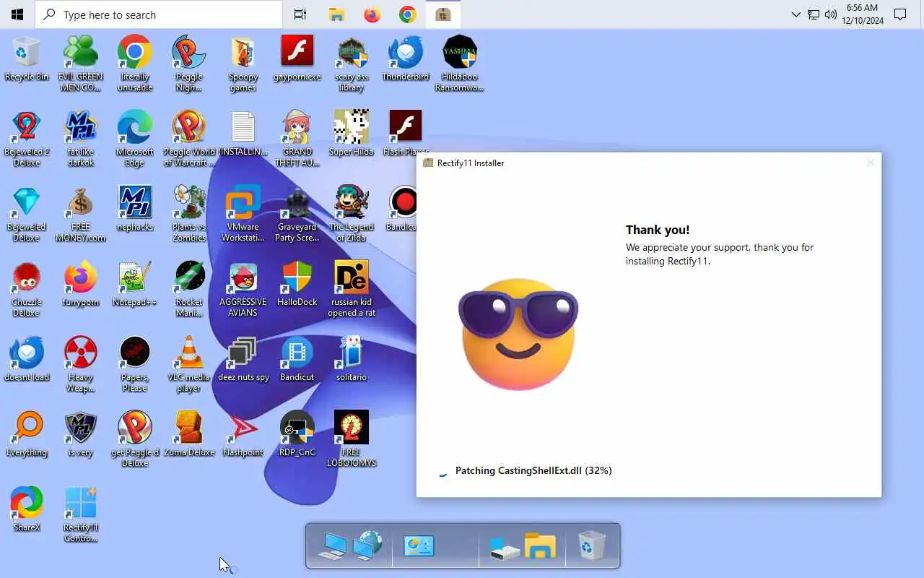Launch the VMware Workstation shortcut
The width and height of the screenshot is (924, 578).
tap(243, 214)
